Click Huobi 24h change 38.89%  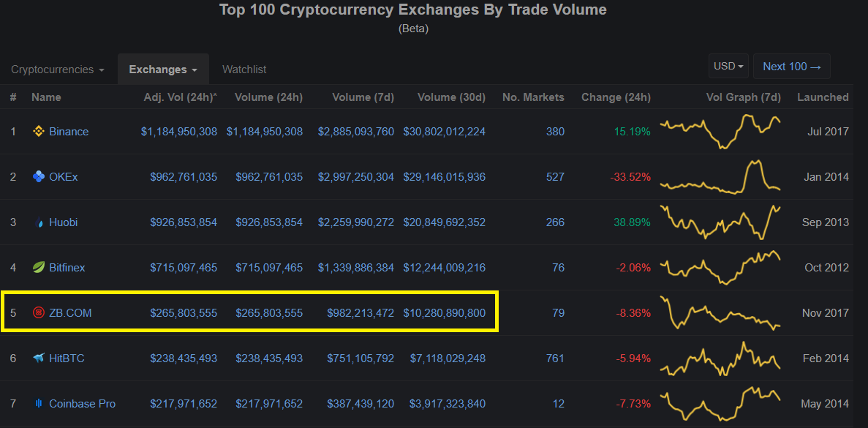(633, 222)
